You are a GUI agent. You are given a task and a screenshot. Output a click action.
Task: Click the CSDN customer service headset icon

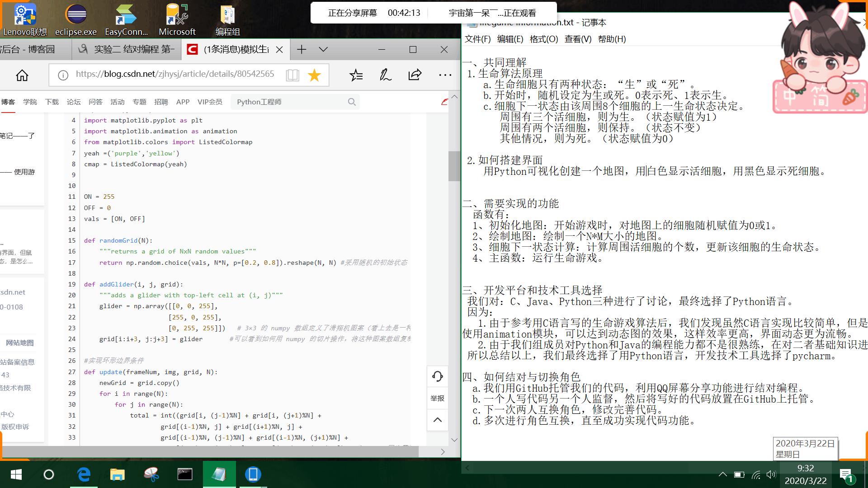pos(437,376)
